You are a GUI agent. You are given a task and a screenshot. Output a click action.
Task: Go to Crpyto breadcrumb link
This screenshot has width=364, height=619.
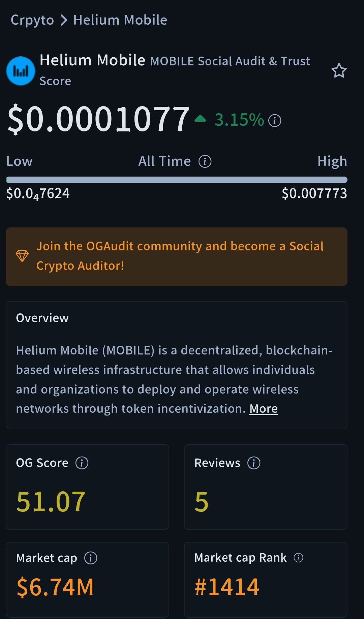[32, 20]
